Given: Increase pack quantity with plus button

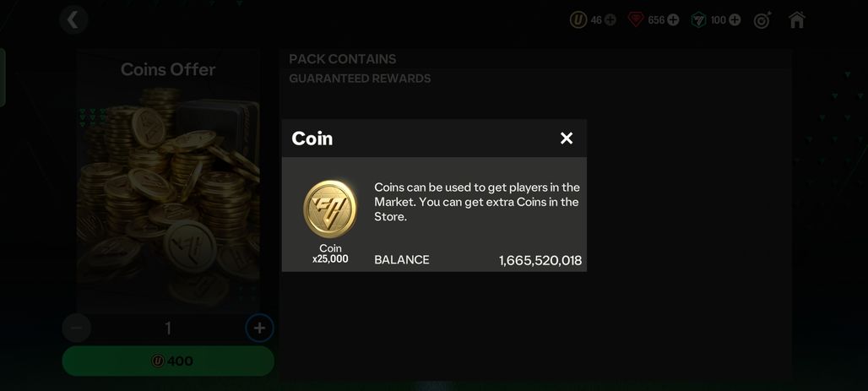Looking at the screenshot, I should tap(259, 329).
